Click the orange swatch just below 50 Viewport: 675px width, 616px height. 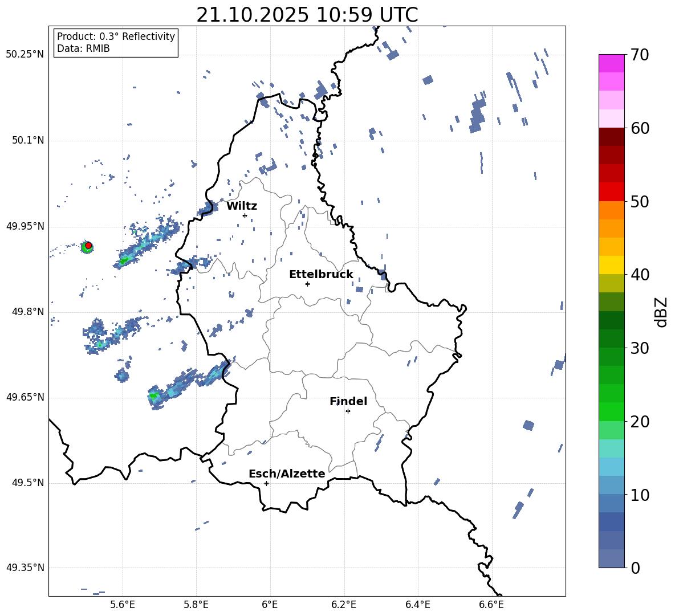click(611, 210)
